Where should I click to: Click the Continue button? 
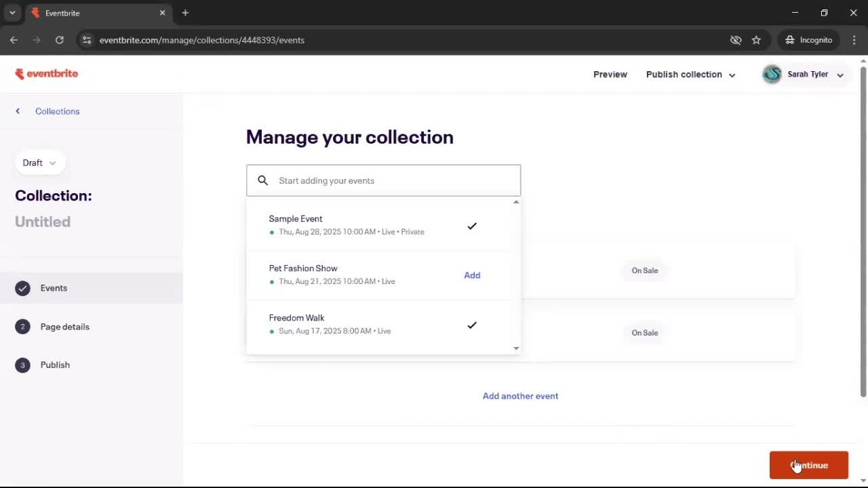[x=808, y=465]
